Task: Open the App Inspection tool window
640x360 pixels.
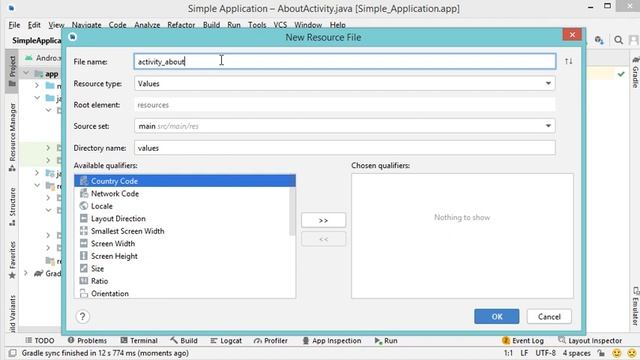Action: [331, 340]
